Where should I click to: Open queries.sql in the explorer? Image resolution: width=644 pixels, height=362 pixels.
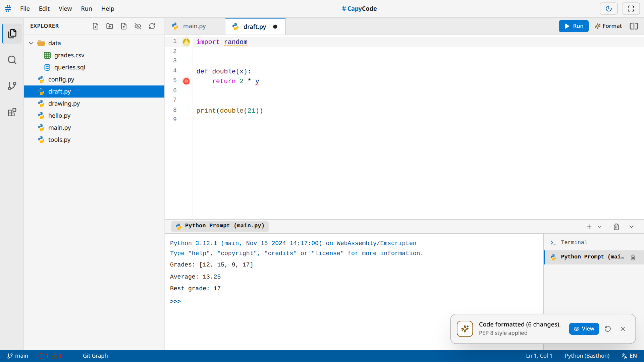(94, 67)
